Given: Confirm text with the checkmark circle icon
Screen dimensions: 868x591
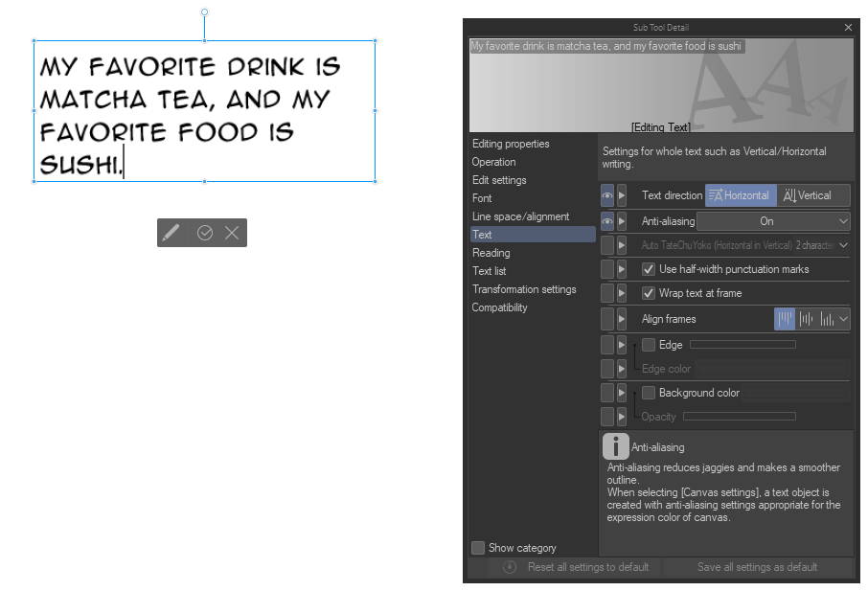Looking at the screenshot, I should click(205, 233).
